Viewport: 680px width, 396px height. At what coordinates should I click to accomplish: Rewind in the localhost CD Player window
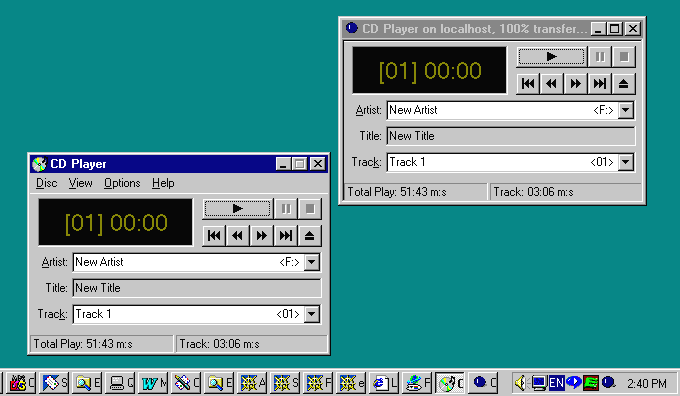(x=552, y=84)
